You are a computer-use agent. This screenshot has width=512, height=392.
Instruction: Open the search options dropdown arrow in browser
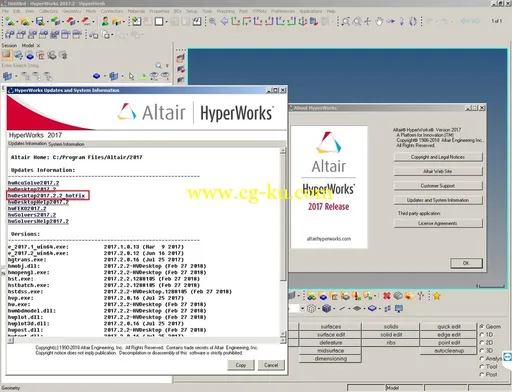point(167,66)
